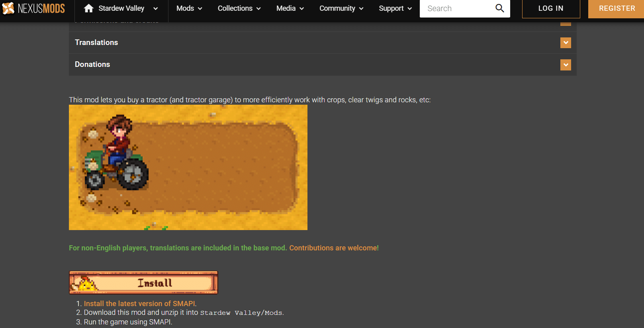Expand the Translations section arrow

click(x=565, y=43)
